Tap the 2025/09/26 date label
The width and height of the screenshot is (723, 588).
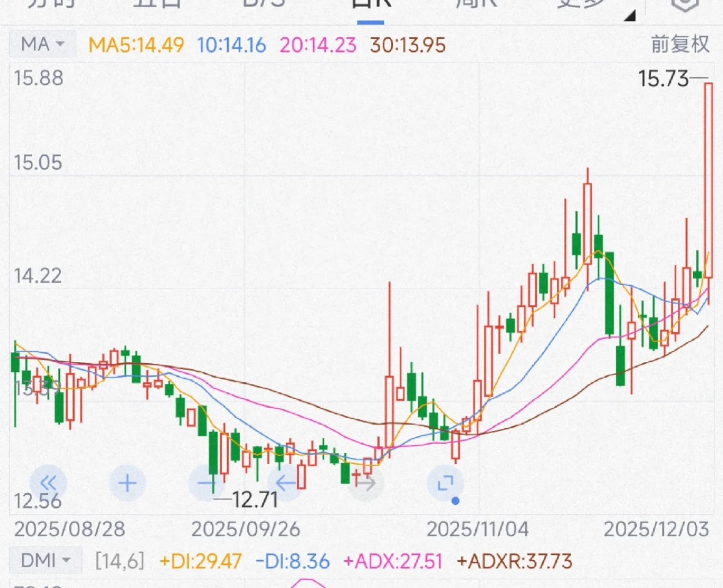246,529
